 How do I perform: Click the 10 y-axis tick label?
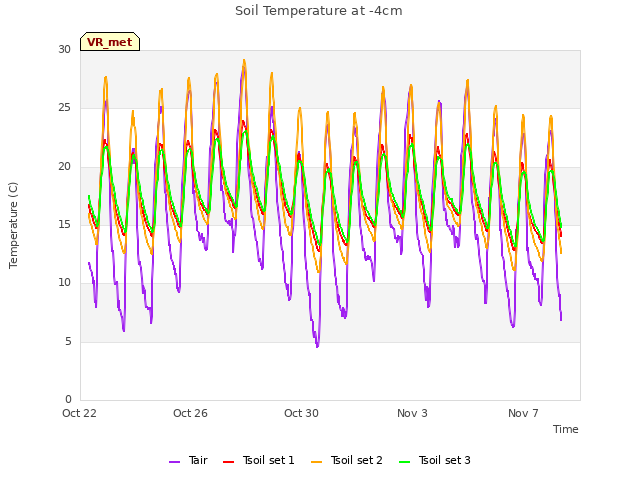[64, 282]
